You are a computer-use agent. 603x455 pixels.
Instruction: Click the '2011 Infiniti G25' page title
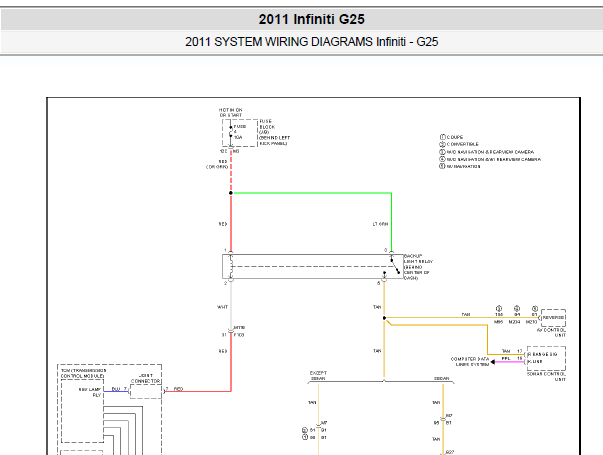point(311,19)
